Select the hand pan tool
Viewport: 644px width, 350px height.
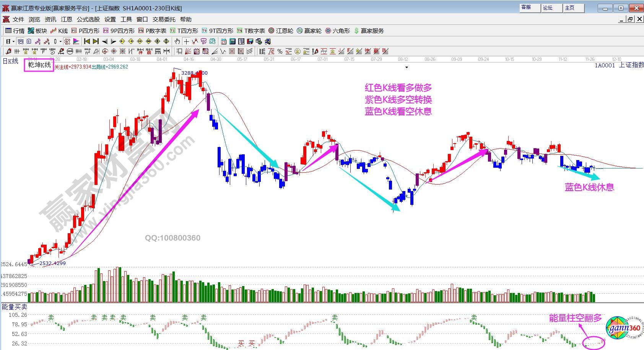177,41
